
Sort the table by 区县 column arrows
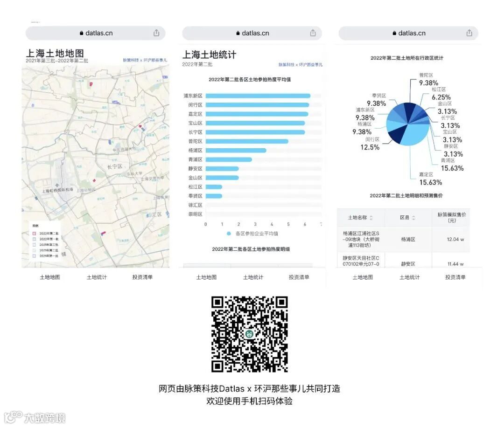[413, 218]
